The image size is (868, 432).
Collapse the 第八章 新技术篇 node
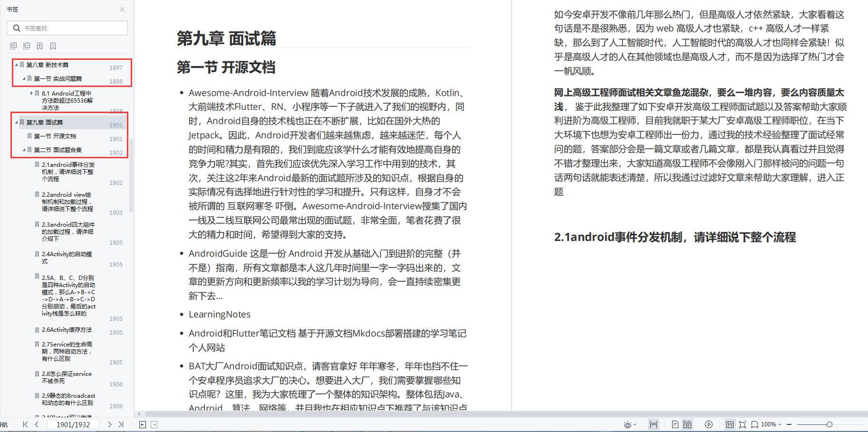(x=16, y=65)
